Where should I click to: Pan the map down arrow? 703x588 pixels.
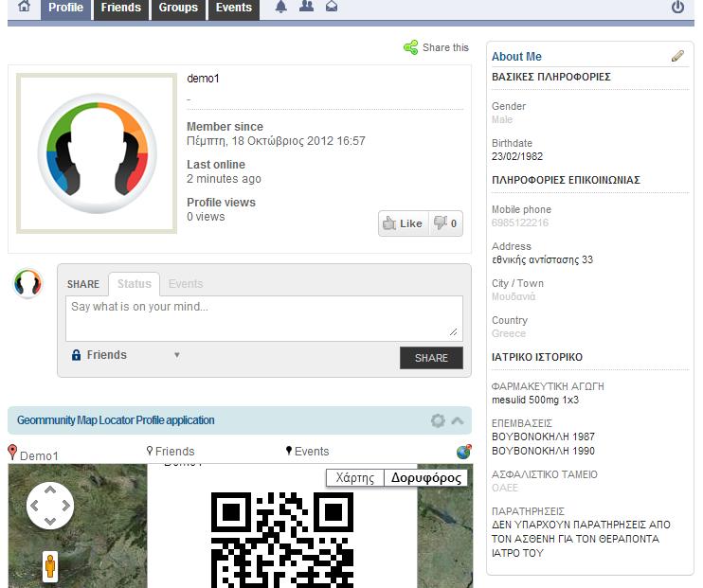coord(50,521)
